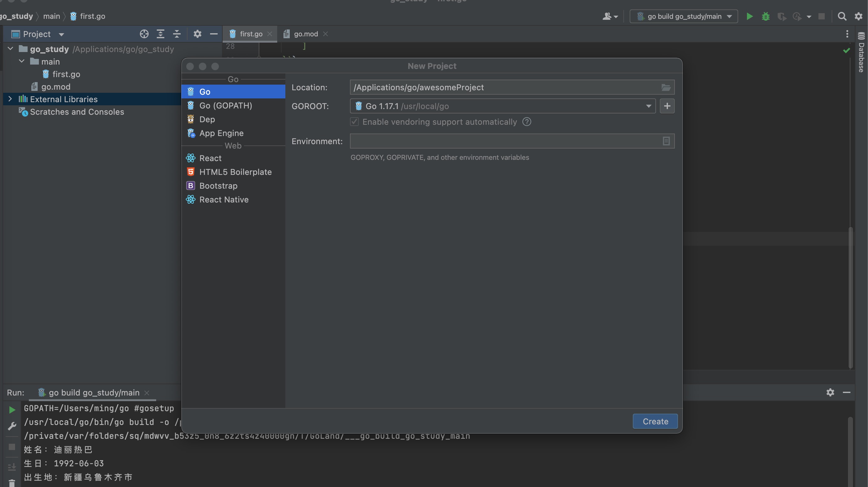Click the green Run button in toolbar
Screen dimensions: 868x487
[749, 16]
